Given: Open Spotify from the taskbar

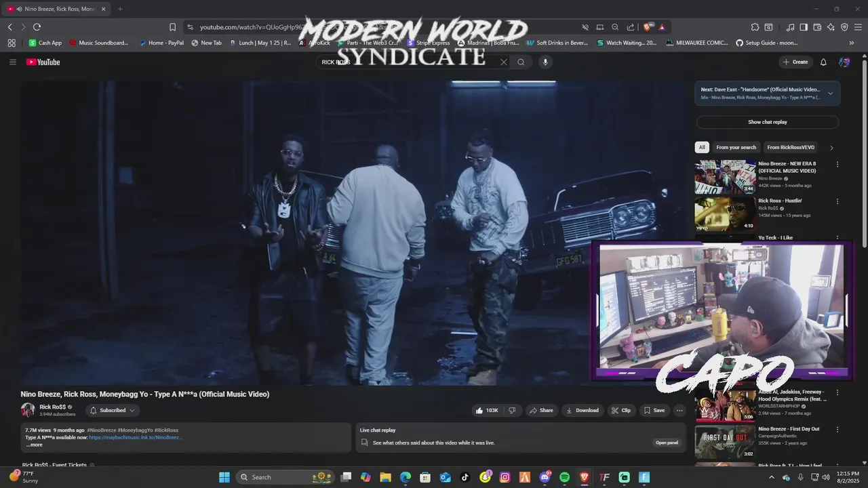Looking at the screenshot, I should point(565,477).
